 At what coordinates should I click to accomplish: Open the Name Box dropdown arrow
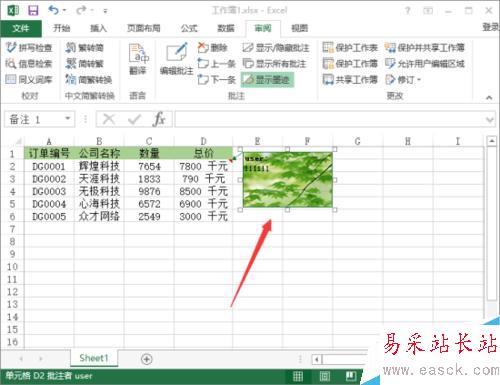68,119
